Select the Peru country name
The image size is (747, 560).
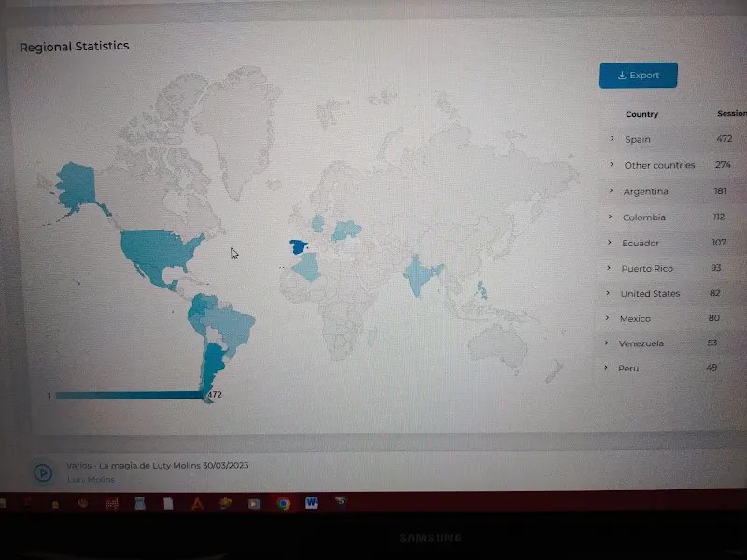[x=627, y=368]
